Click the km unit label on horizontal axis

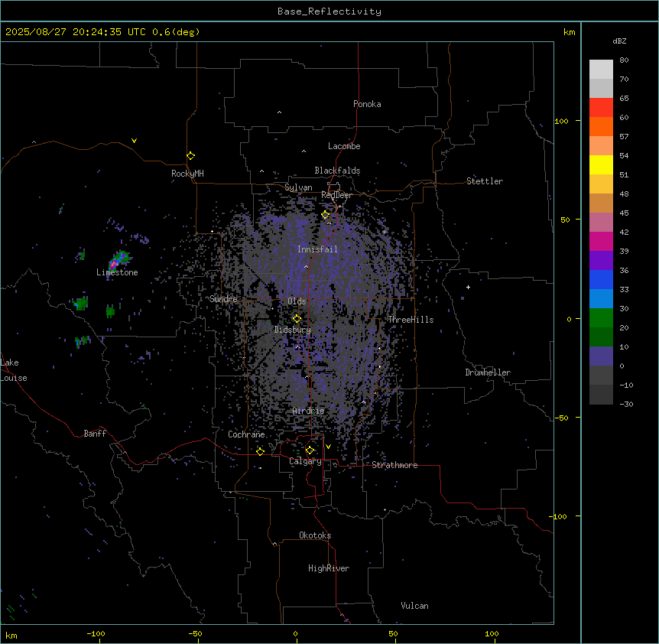coord(11,635)
